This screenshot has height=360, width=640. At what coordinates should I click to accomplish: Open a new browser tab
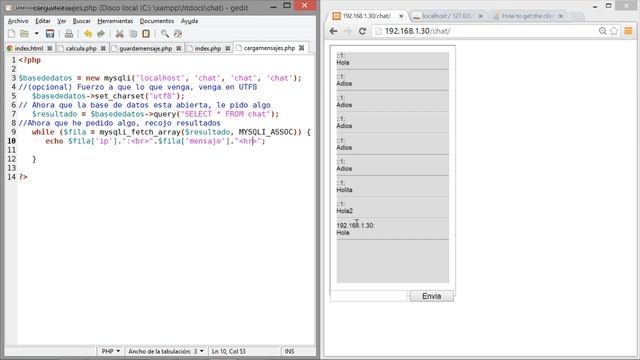click(x=577, y=16)
